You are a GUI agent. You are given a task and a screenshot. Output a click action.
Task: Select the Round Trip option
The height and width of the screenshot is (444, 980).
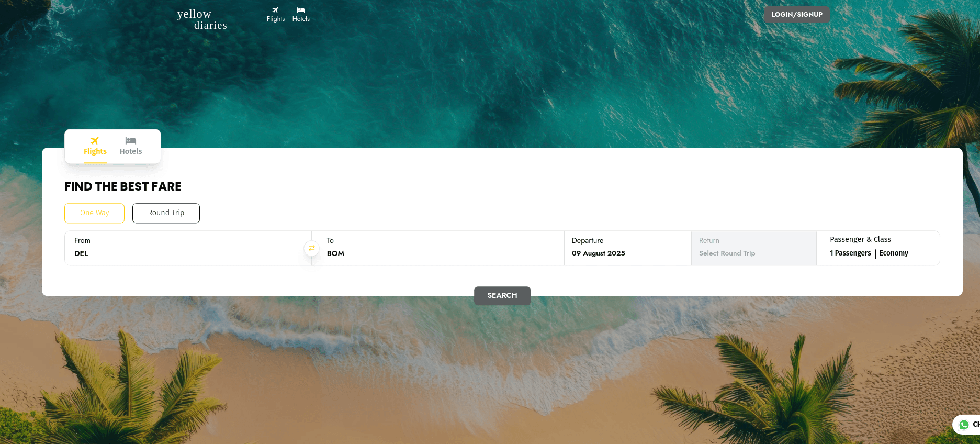166,213
